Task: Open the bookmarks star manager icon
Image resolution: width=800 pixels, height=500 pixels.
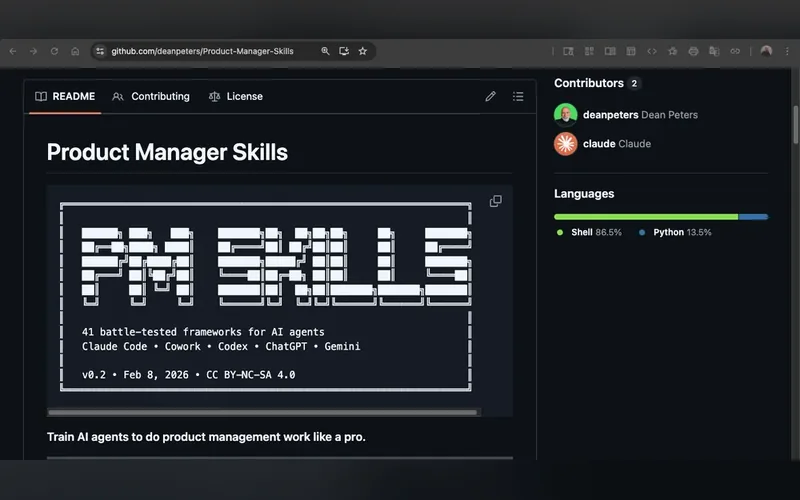Action: 672,51
